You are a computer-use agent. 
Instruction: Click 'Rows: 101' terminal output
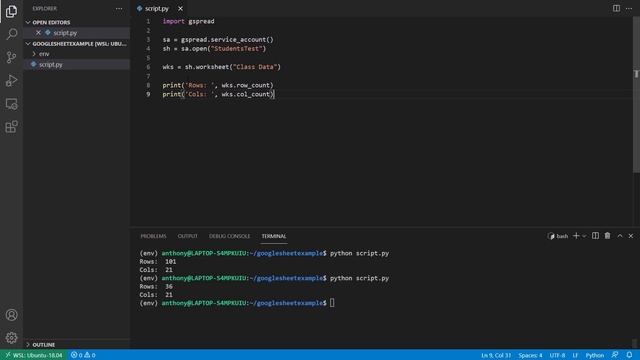[x=158, y=261]
